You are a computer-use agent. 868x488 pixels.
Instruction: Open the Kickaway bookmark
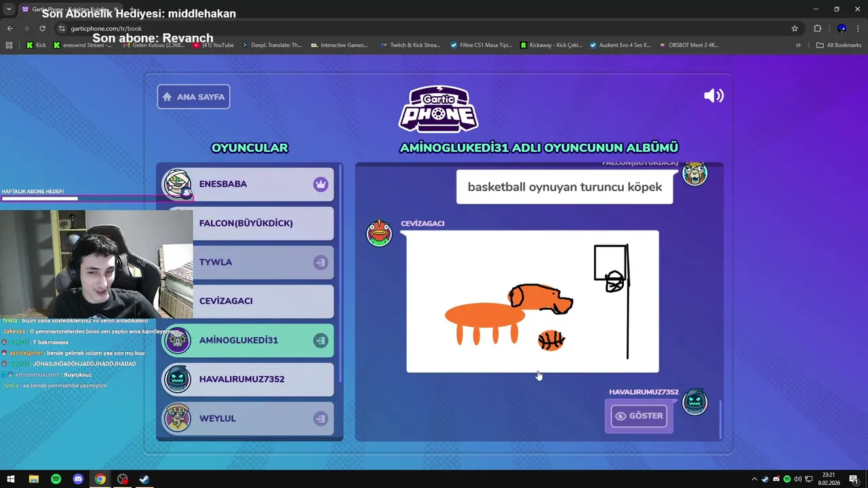[x=551, y=45]
